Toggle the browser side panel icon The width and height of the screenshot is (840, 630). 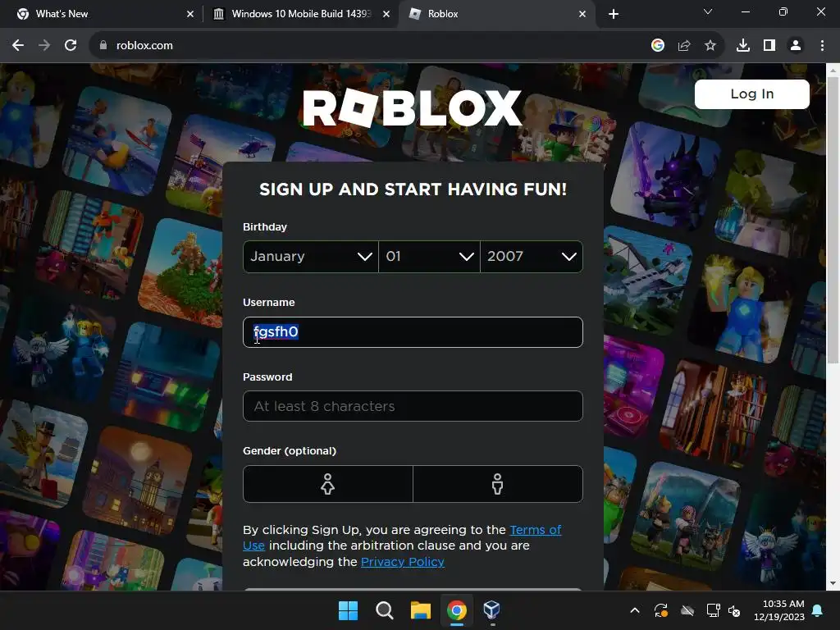[x=769, y=46]
